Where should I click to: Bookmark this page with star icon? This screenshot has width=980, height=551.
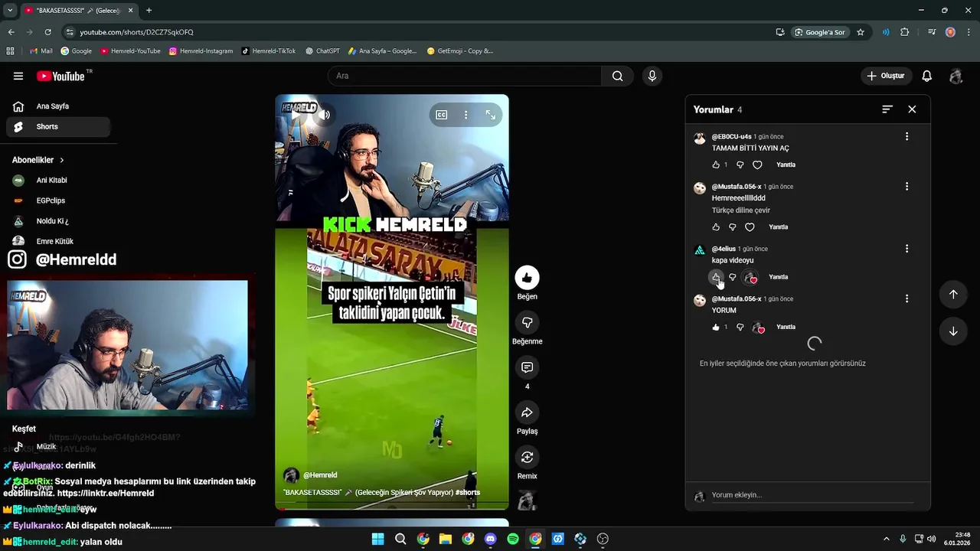tap(861, 32)
